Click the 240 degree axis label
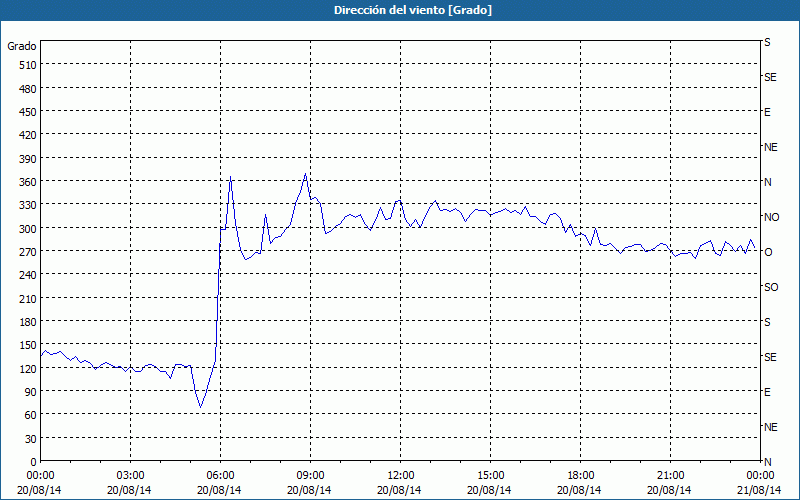800x500 pixels. click(29, 275)
